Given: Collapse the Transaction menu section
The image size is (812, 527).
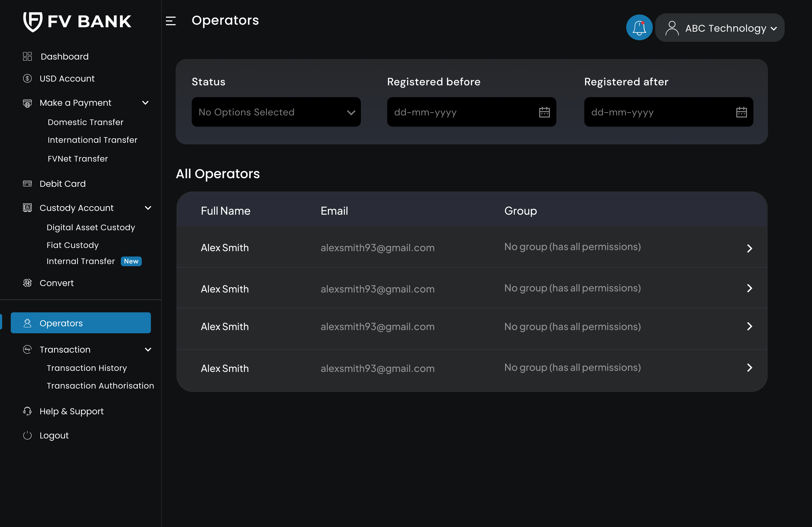Looking at the screenshot, I should click(148, 349).
